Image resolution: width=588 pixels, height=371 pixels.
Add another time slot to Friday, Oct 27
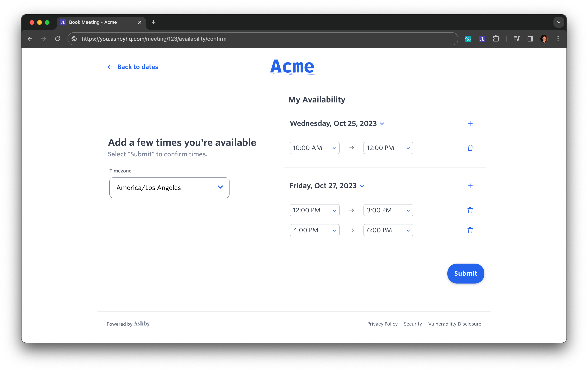(x=470, y=186)
